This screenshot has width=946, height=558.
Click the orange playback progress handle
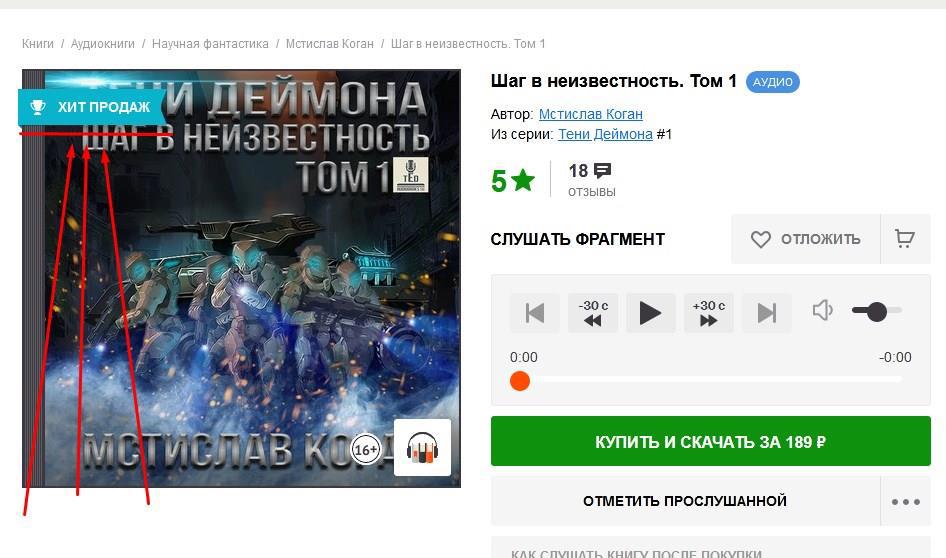tap(519, 381)
